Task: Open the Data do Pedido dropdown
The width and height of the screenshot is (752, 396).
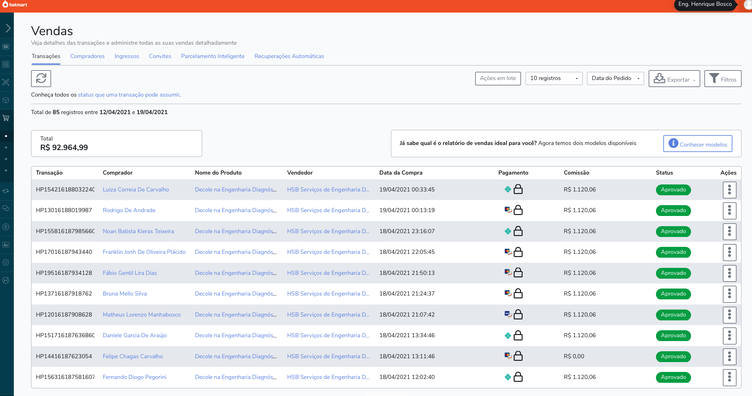Action: (615, 78)
